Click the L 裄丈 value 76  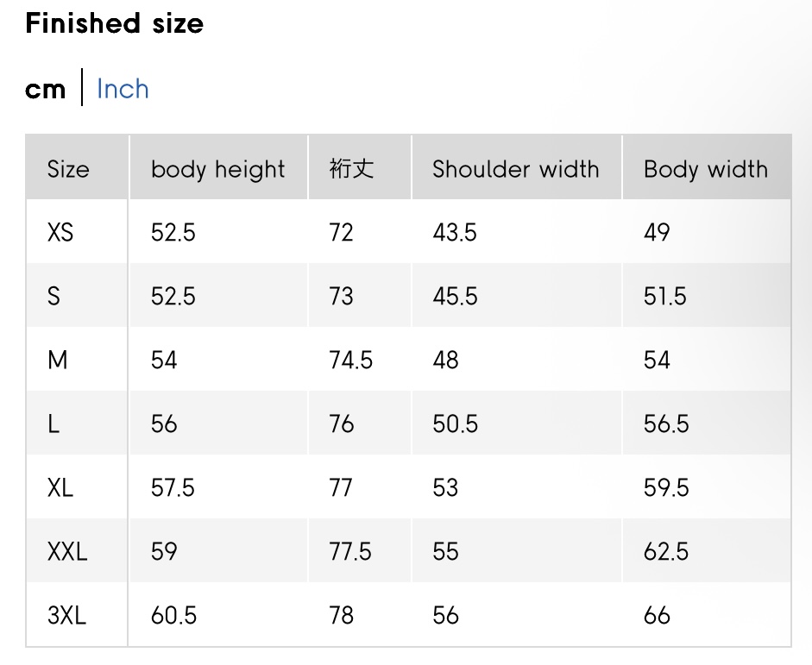[x=341, y=424]
